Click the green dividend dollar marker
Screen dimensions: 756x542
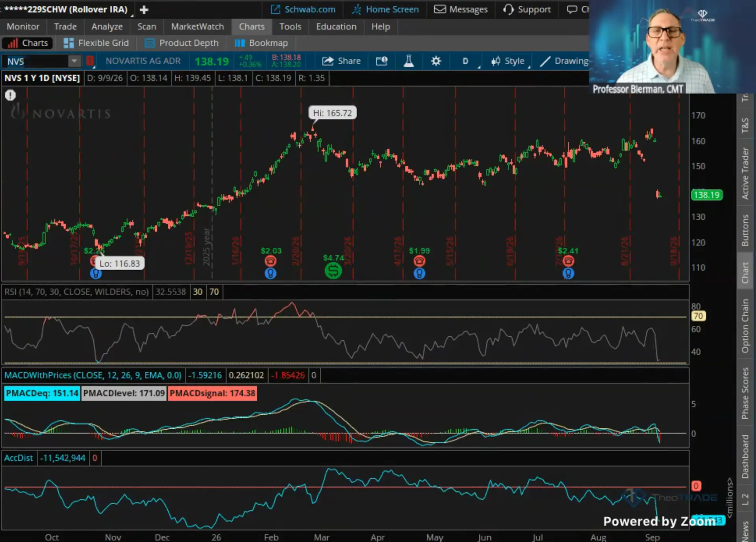point(333,271)
